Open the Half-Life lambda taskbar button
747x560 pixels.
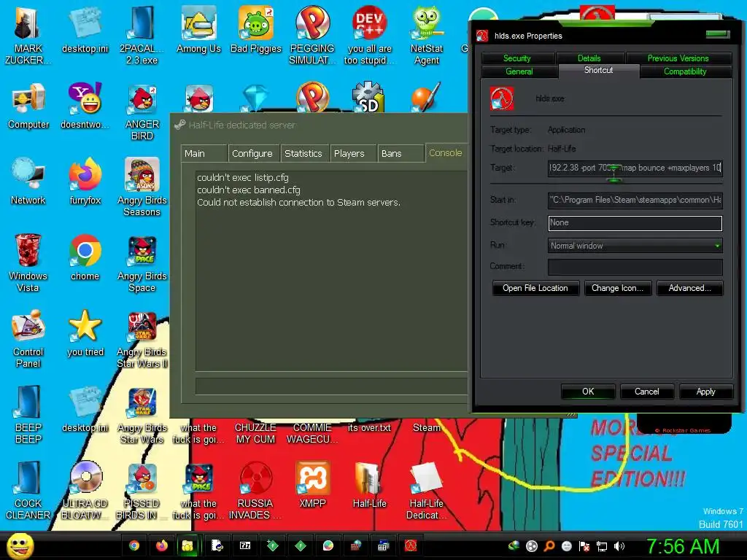pos(411,545)
